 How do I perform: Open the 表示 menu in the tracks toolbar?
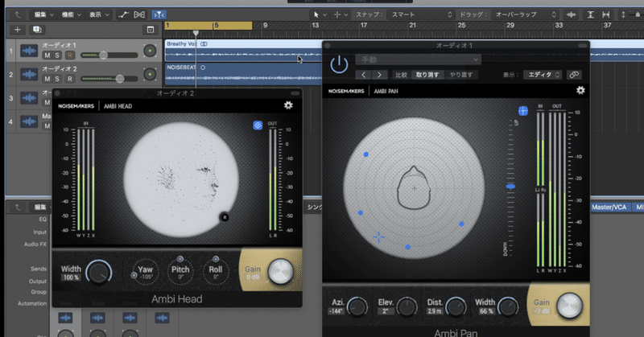[x=99, y=14]
